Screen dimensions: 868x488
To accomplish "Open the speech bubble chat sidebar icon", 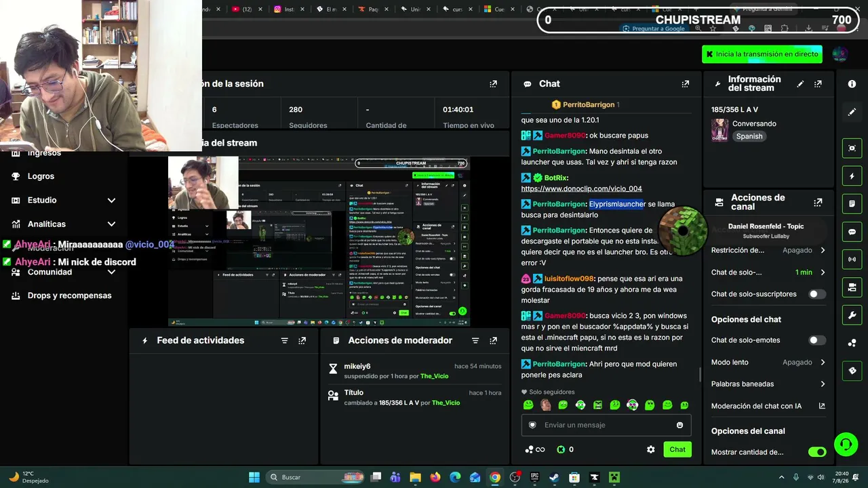I will pyautogui.click(x=852, y=232).
